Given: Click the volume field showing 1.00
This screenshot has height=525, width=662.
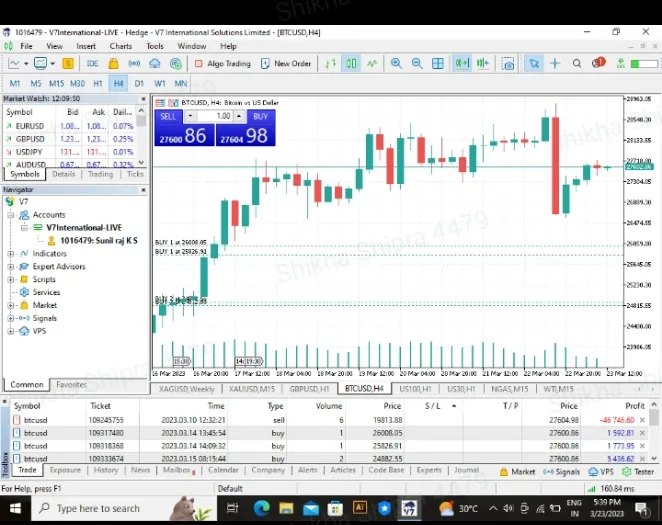Looking at the screenshot, I should (215, 116).
